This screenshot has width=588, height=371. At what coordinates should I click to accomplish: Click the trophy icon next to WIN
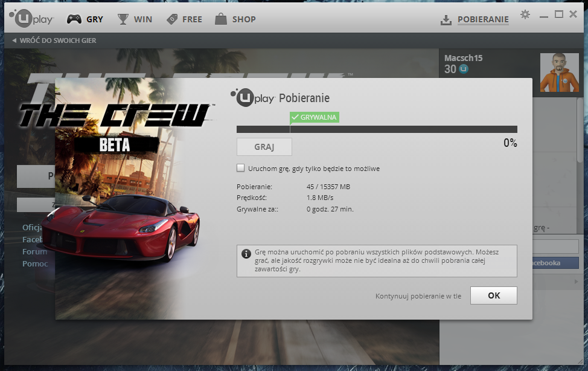(x=123, y=19)
